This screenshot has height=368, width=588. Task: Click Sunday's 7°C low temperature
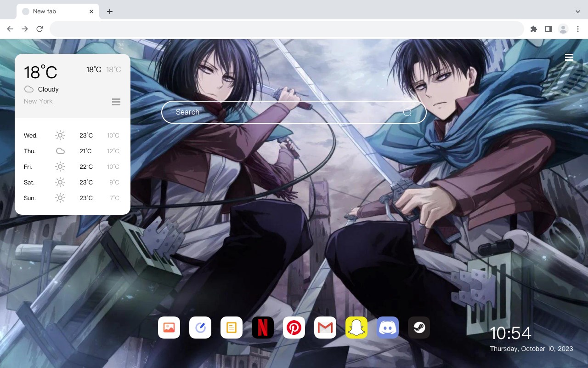[x=114, y=198]
